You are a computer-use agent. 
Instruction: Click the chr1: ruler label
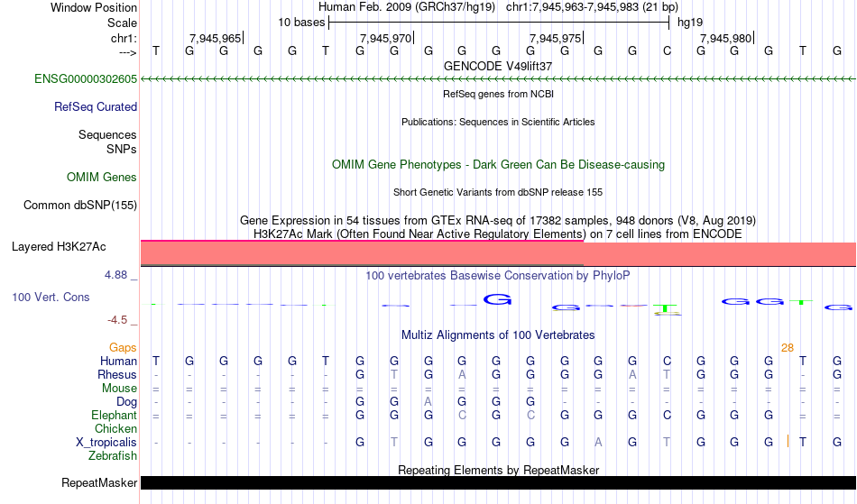[x=124, y=38]
